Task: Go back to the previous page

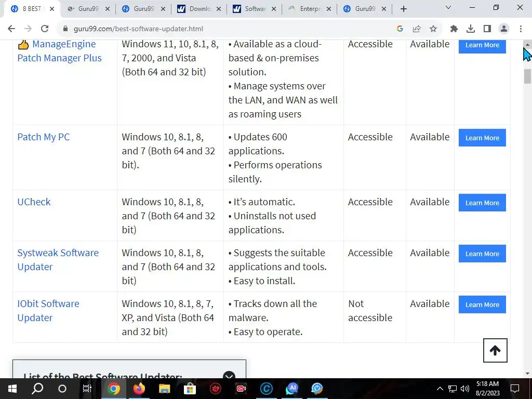Action: 11,29
